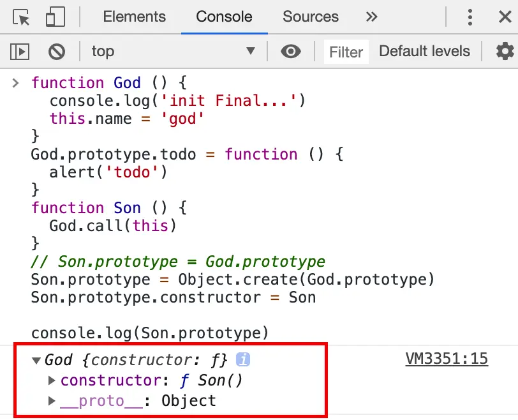The height and width of the screenshot is (420, 518).
Task: Open the top JavaScript context dropdown
Action: 172,51
